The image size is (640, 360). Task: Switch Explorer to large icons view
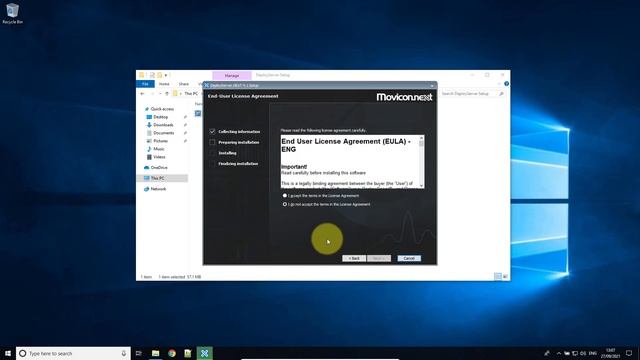505,277
